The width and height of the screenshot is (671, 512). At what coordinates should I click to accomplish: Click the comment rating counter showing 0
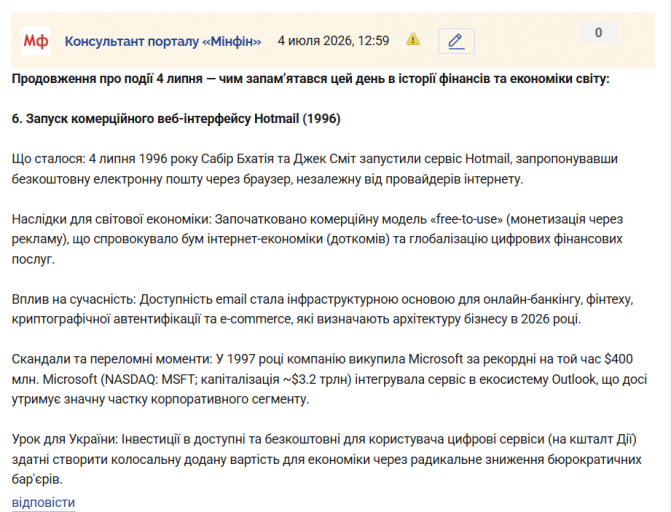pyautogui.click(x=598, y=33)
